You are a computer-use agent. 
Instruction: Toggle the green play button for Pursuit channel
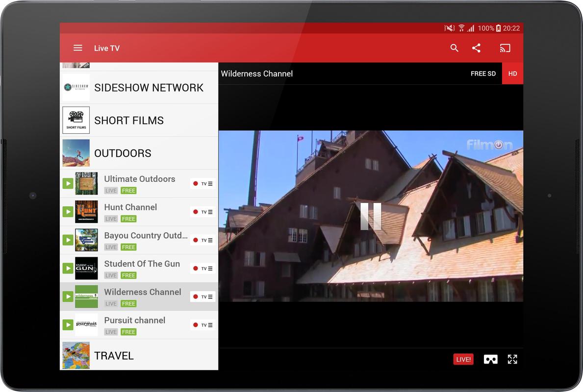click(x=67, y=324)
